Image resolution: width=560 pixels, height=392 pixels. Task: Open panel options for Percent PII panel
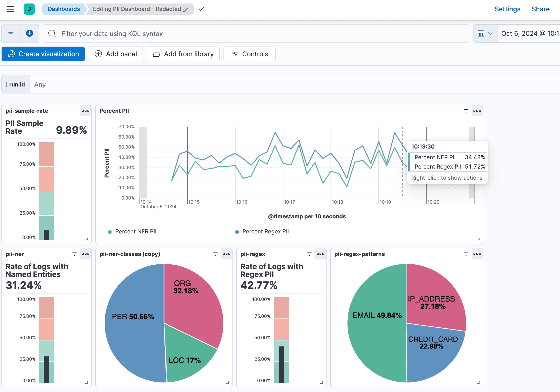click(x=477, y=111)
